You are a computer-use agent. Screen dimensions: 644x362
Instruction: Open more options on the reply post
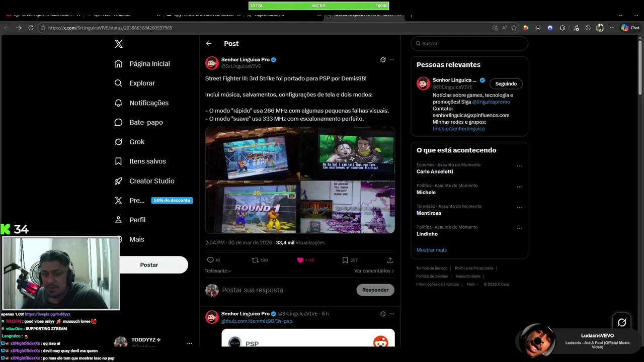pos(392,314)
